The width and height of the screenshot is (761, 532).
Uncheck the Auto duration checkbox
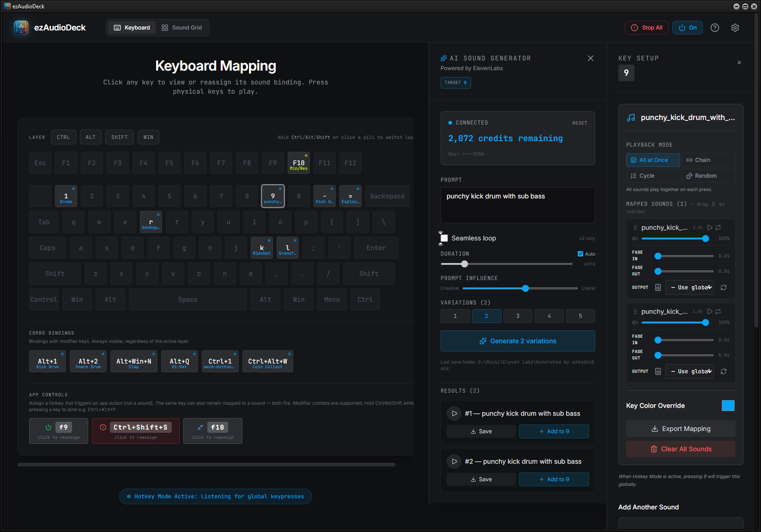(580, 254)
